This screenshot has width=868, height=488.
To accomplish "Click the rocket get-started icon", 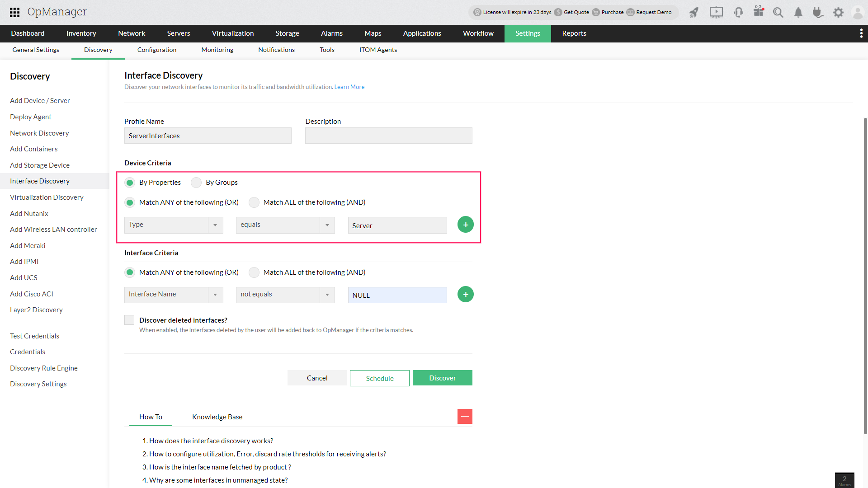I will click(693, 12).
